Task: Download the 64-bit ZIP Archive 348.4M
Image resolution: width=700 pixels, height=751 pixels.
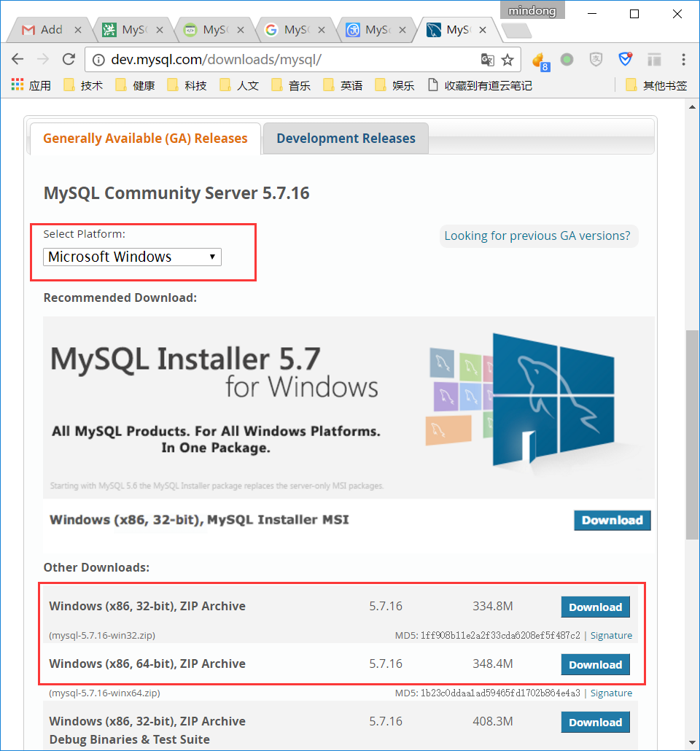Action: (596, 664)
